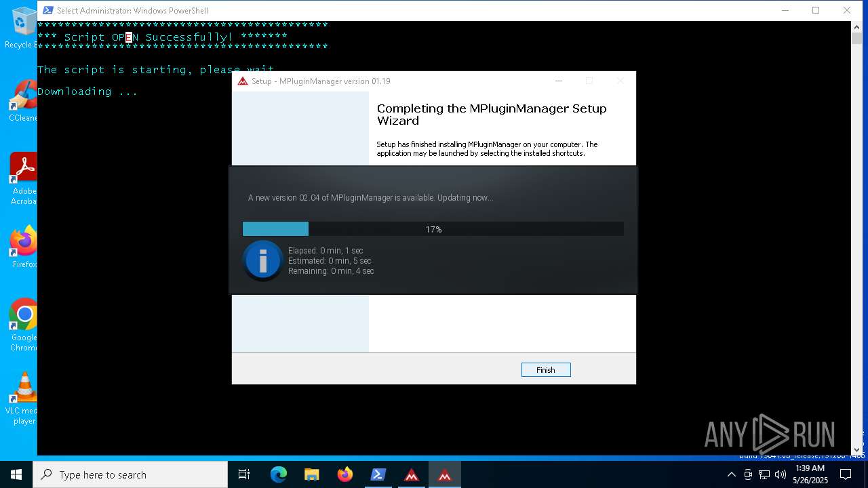Show hidden system tray icons
868x488 pixels.
731,474
